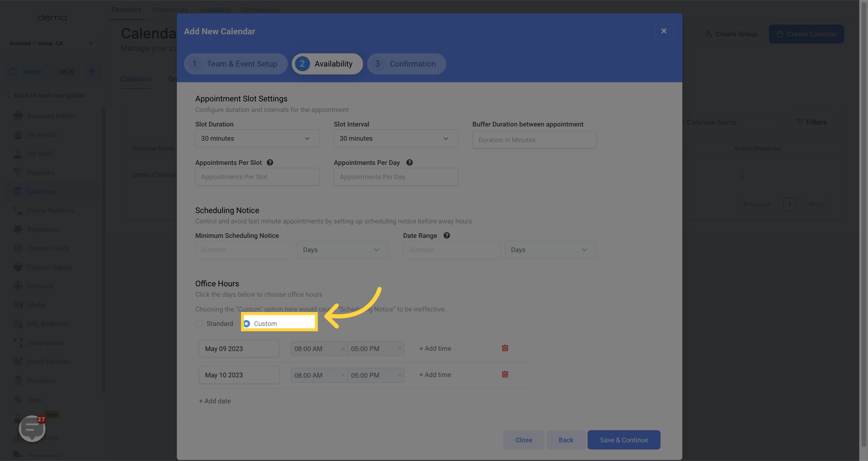Image resolution: width=868 pixels, height=461 pixels.
Task: Select the Custom office hours option
Action: (x=247, y=323)
